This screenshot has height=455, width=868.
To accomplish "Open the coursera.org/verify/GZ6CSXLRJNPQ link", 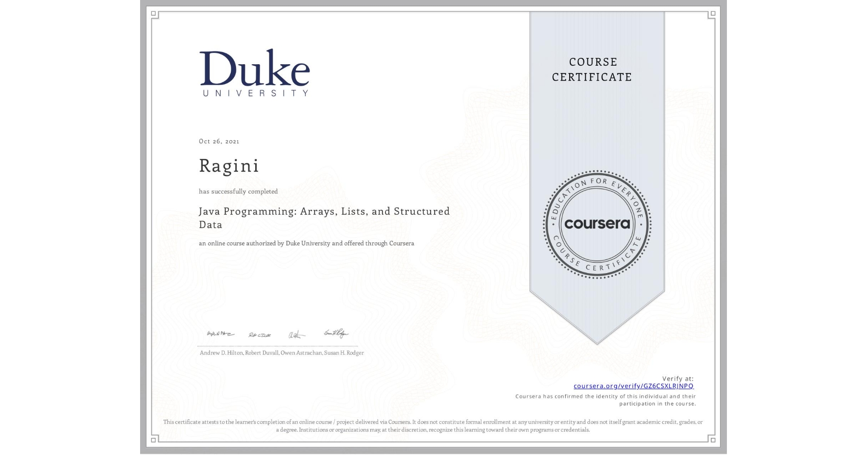I will pos(633,387).
